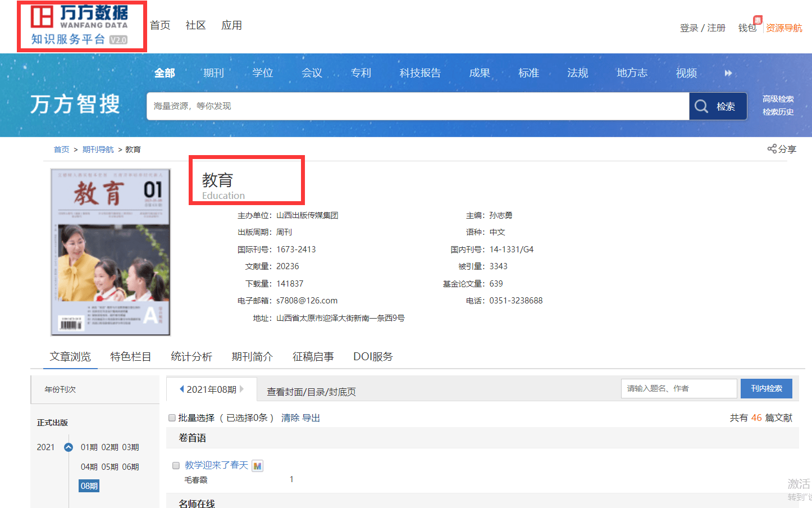Expand 资源导航 in top right
812x508 pixels.
784,28
